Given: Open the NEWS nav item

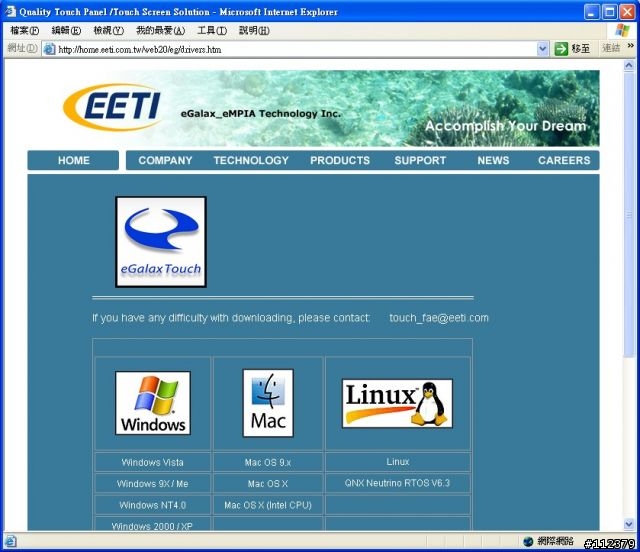Looking at the screenshot, I should 493,160.
